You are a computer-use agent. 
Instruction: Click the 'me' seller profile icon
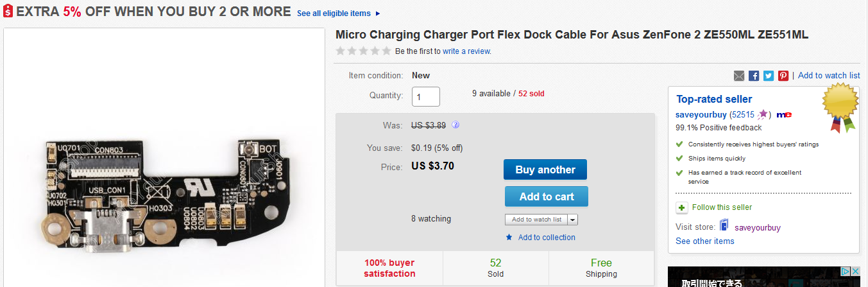pyautogui.click(x=784, y=115)
